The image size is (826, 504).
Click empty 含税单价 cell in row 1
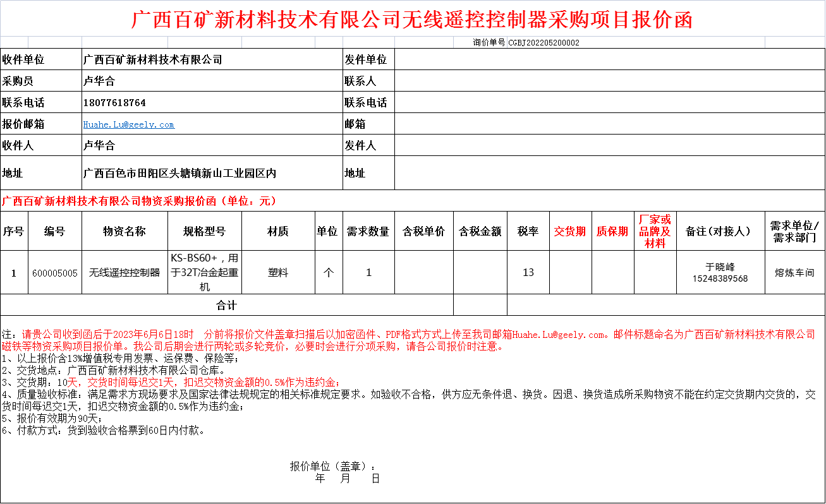[424, 273]
